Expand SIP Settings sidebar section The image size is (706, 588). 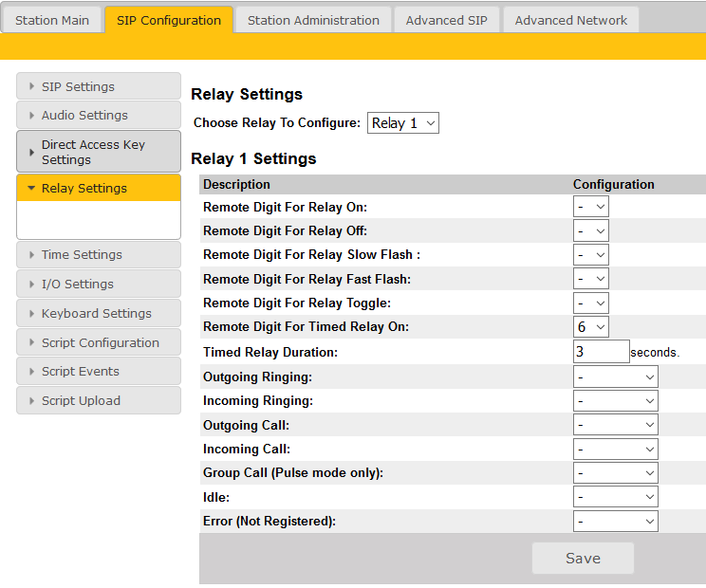coord(98,86)
